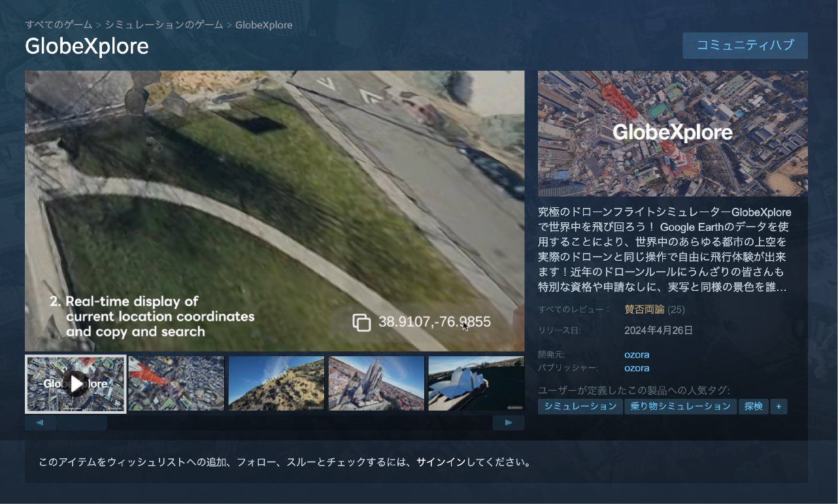Open the すべてのゲーム breadcrumb link
The width and height of the screenshot is (838, 504).
pyautogui.click(x=59, y=25)
